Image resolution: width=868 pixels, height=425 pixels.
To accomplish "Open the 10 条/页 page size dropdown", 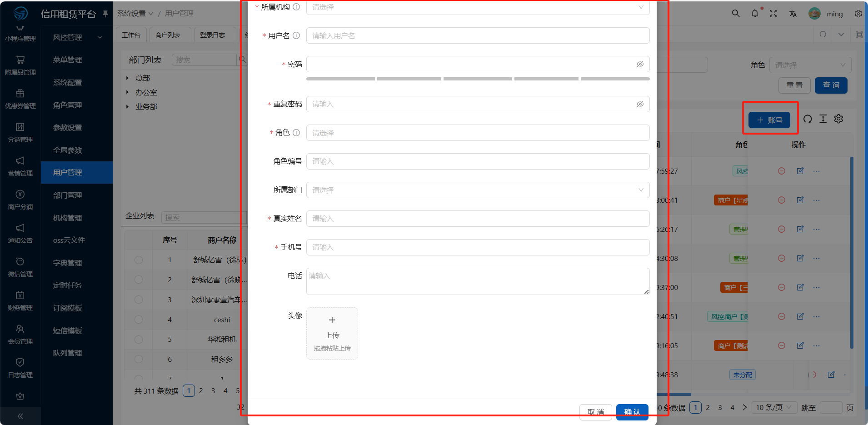I will tap(774, 408).
